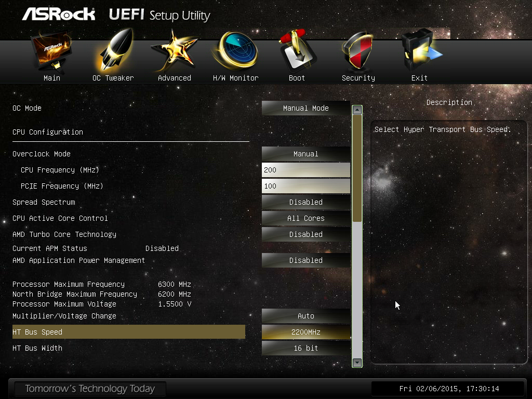This screenshot has width=532, height=399.
Task: Select the AMD Turbo Core Technology label
Action: pyautogui.click(x=64, y=234)
